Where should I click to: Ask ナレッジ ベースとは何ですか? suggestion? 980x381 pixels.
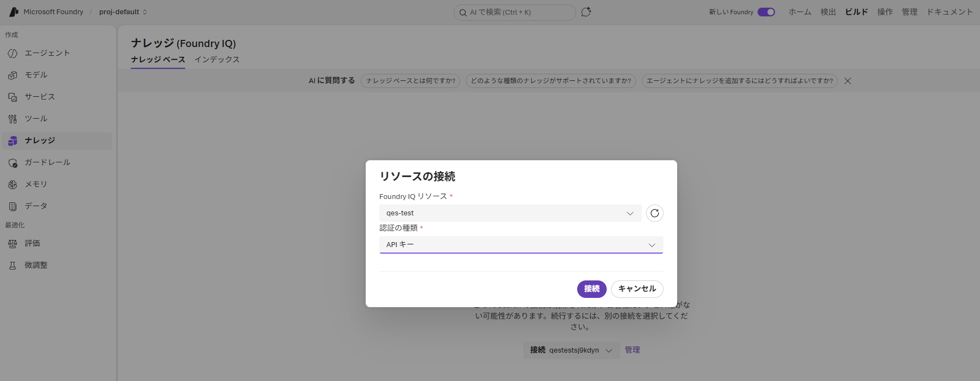pyautogui.click(x=410, y=81)
